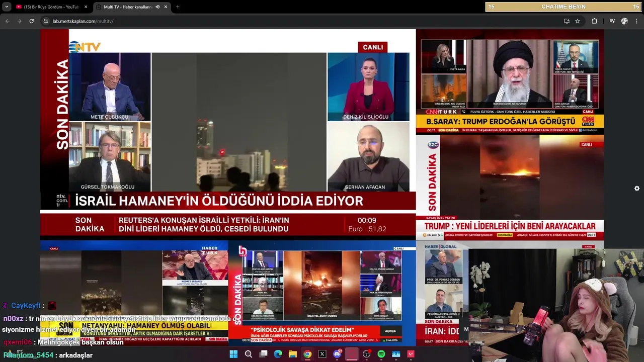Click the Euro 51,82 ticker value
Viewport: 644px width, 362px height.
pos(367,229)
